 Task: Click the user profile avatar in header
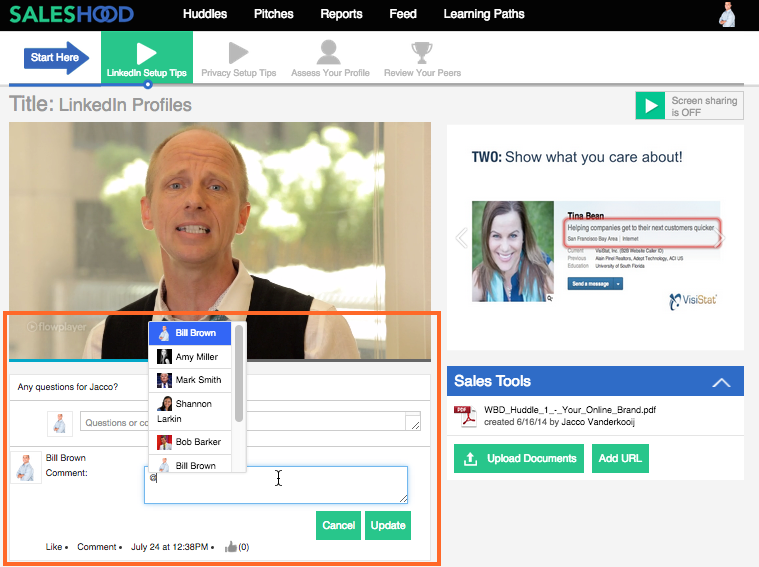tap(727, 14)
